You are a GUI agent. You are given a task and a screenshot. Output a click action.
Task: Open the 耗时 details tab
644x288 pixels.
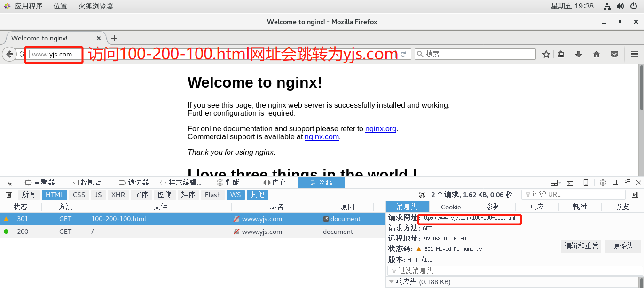point(580,207)
